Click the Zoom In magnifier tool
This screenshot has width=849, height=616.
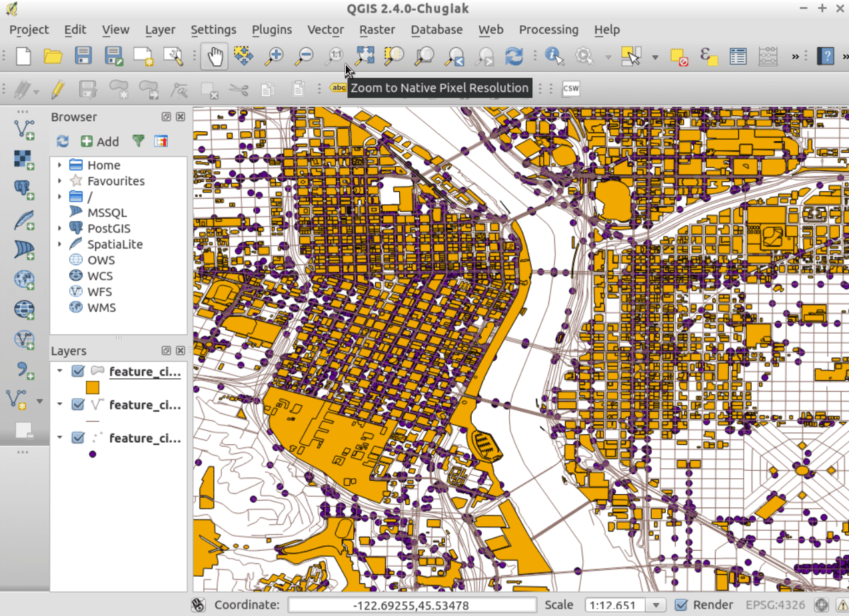click(x=274, y=57)
